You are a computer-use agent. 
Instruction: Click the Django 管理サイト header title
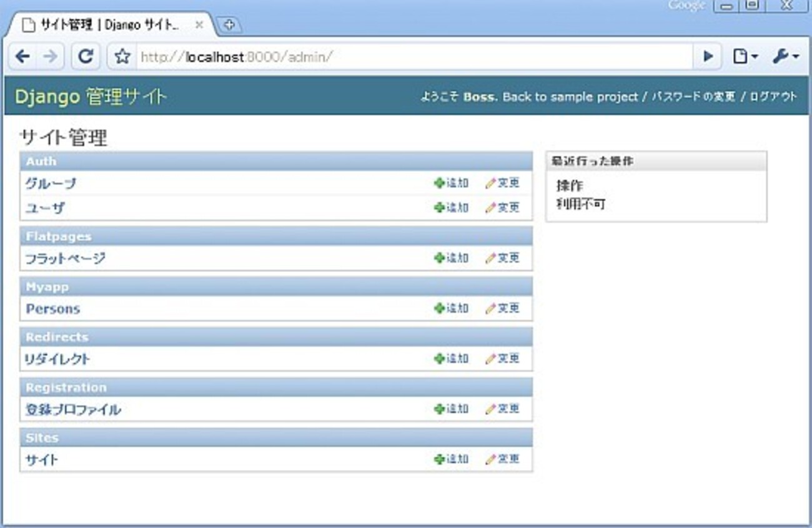point(91,97)
